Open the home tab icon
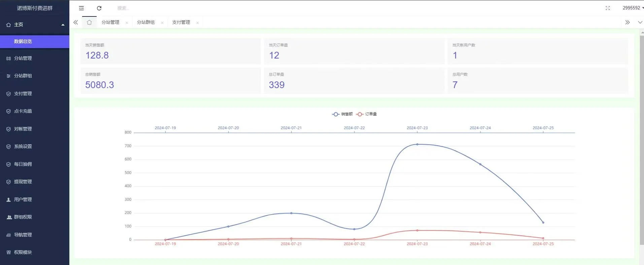 click(89, 22)
